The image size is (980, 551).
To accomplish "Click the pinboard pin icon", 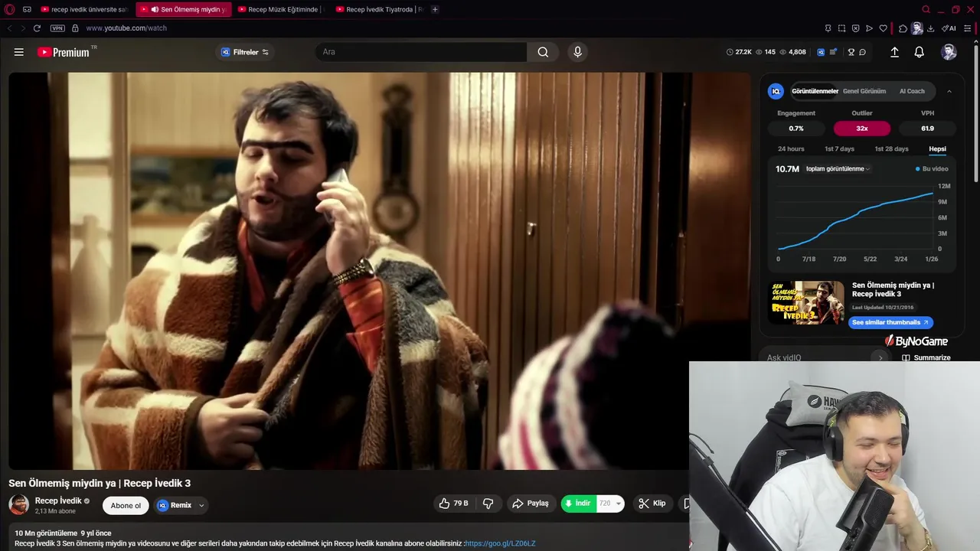I will [828, 28].
